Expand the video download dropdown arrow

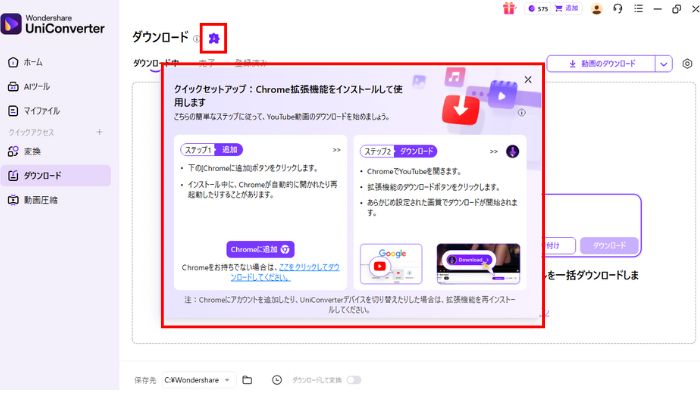click(x=664, y=64)
